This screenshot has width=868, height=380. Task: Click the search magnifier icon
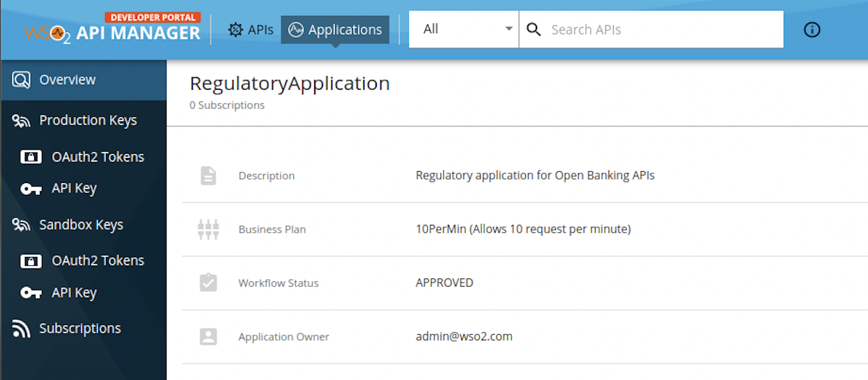pyautogui.click(x=534, y=29)
